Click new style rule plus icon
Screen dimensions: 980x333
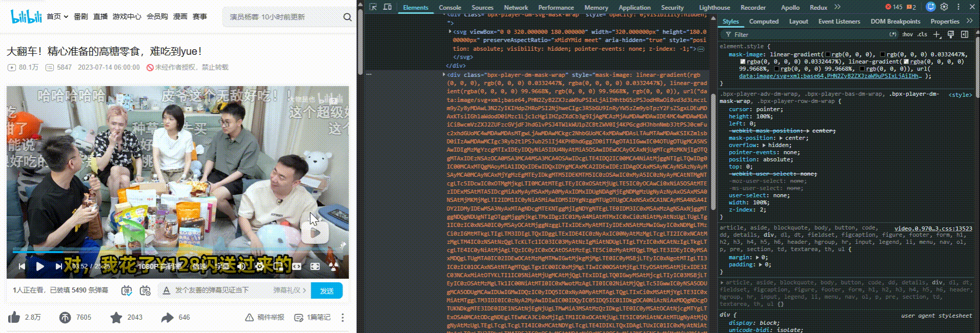coord(937,34)
